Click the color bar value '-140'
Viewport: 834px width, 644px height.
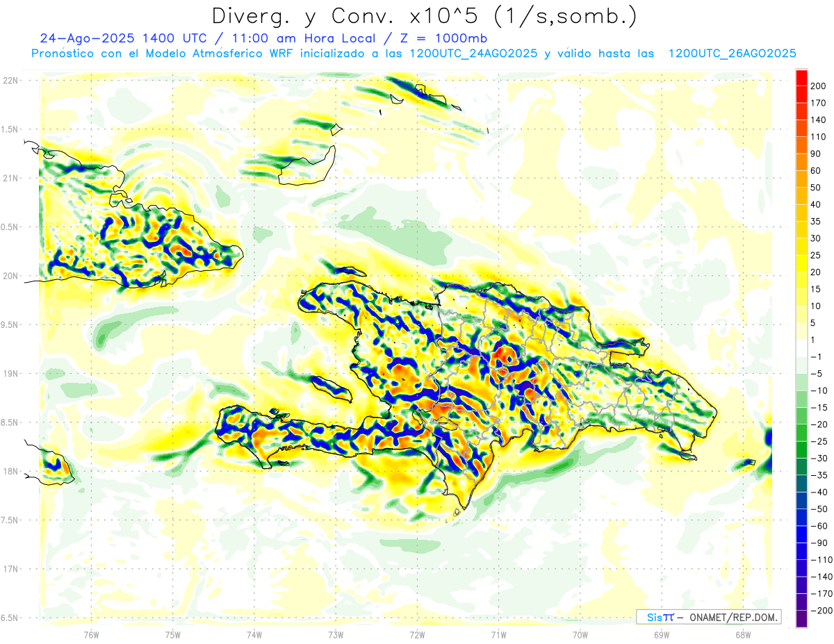(820, 577)
